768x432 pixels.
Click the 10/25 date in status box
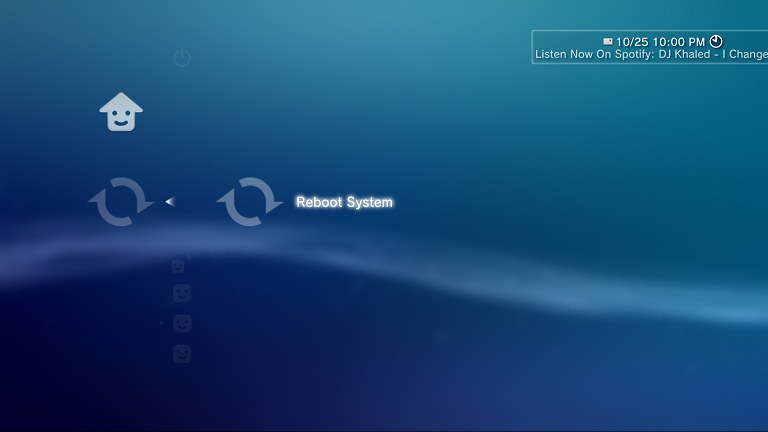[632, 42]
